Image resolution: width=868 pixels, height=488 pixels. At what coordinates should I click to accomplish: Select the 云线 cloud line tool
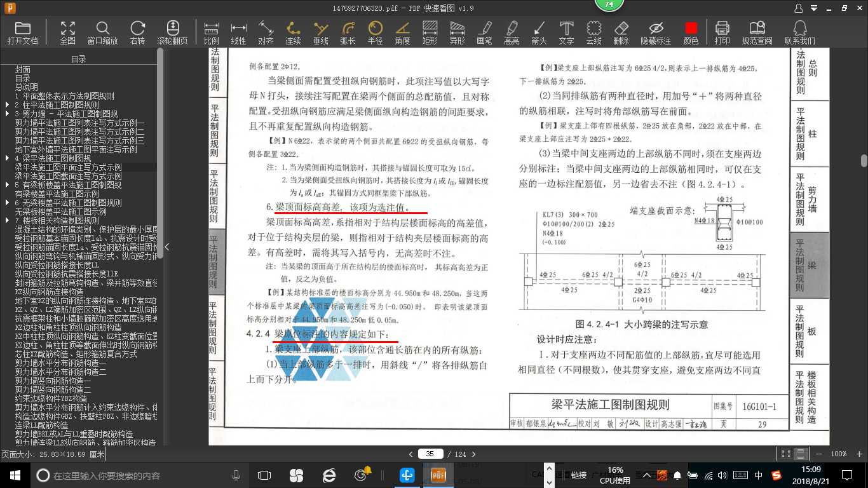pyautogui.click(x=593, y=32)
